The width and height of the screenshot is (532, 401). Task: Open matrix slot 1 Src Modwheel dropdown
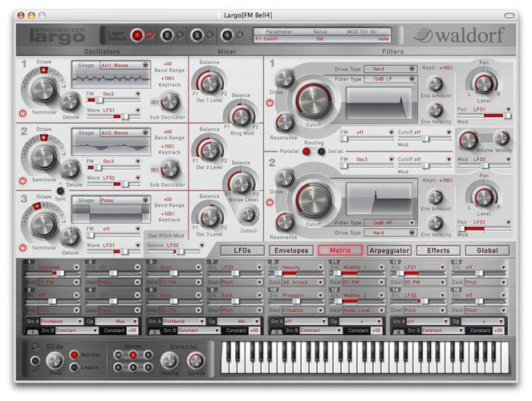pyautogui.click(x=59, y=267)
